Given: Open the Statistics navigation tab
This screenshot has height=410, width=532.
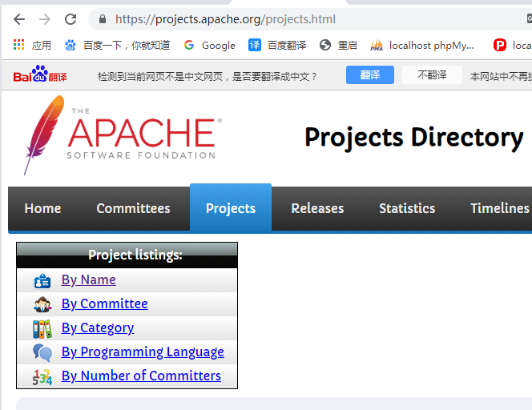Looking at the screenshot, I should pos(407,208).
